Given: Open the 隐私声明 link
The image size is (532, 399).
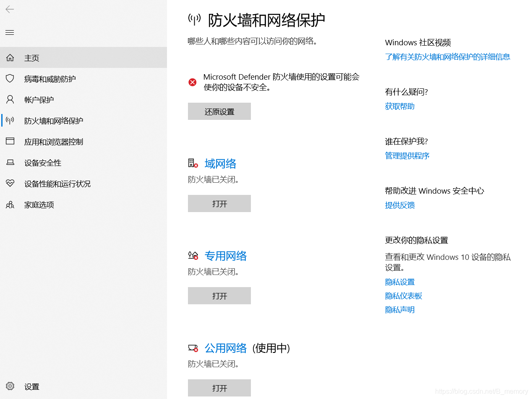Looking at the screenshot, I should [400, 310].
